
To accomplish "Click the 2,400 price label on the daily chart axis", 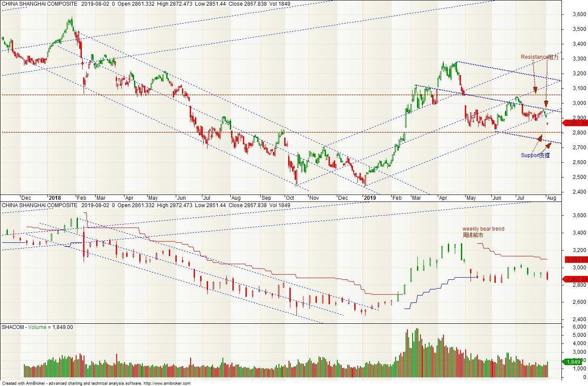I will (579, 192).
